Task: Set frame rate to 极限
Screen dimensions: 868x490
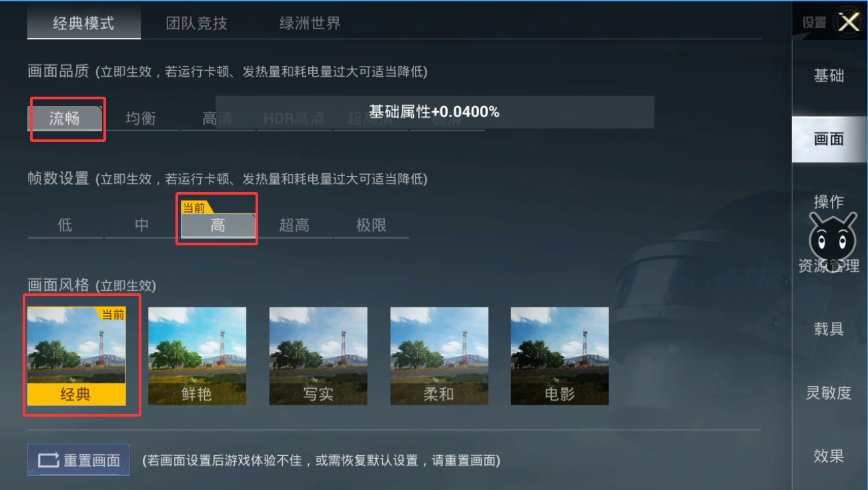Action: click(371, 225)
